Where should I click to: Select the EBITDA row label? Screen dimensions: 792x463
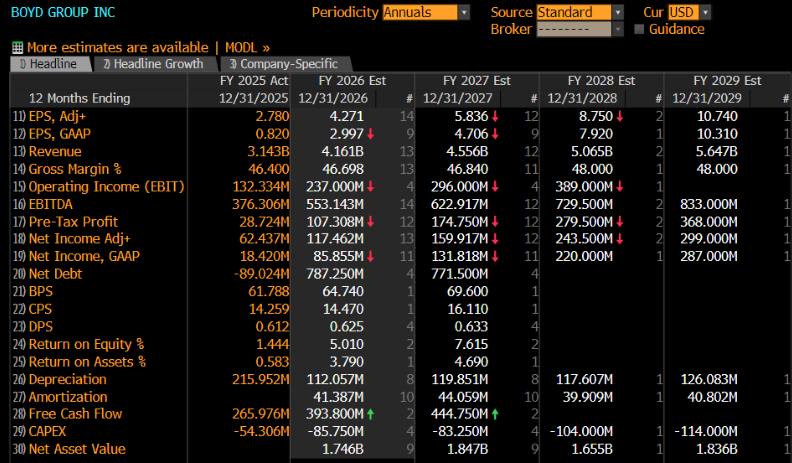click(x=51, y=204)
